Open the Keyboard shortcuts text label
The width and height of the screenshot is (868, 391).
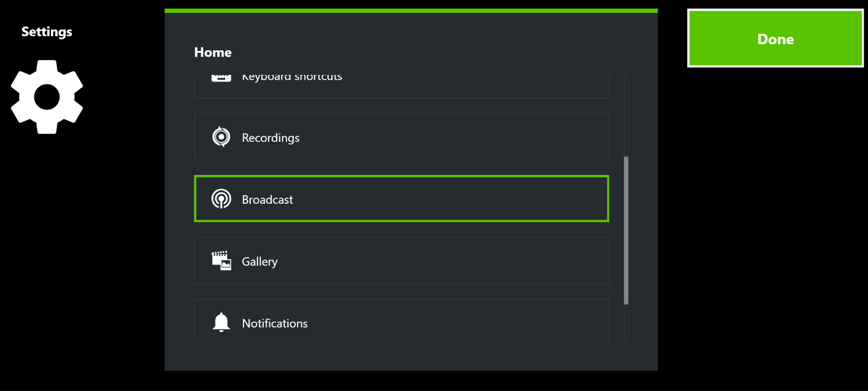[292, 77]
